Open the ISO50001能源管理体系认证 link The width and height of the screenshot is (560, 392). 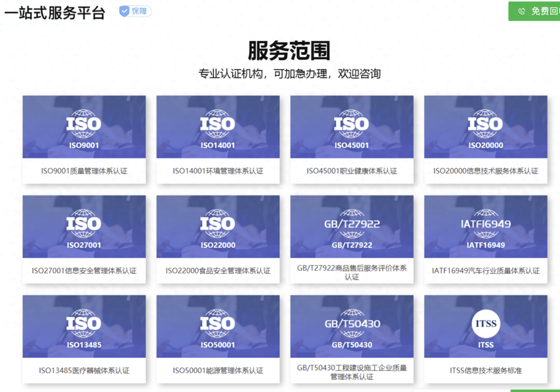(x=218, y=371)
